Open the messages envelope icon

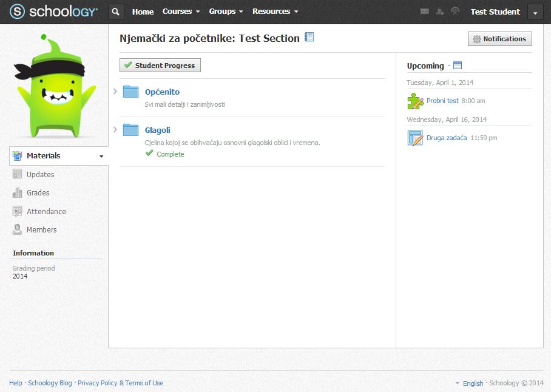424,12
